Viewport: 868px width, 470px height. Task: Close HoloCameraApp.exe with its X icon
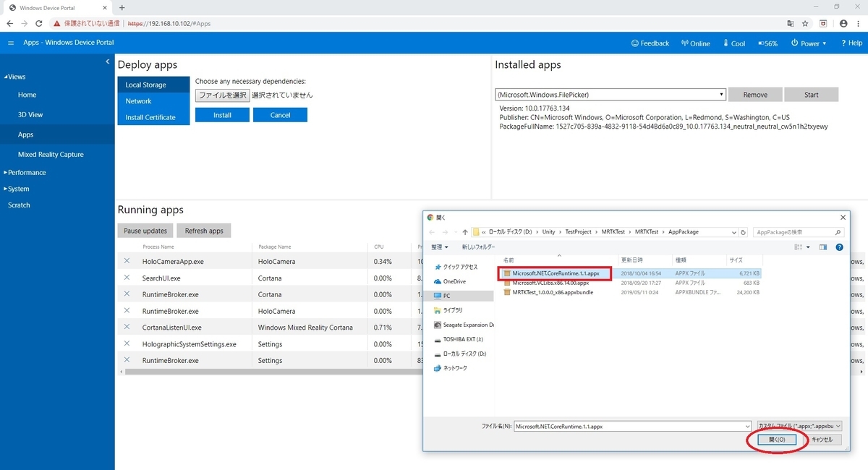click(127, 261)
